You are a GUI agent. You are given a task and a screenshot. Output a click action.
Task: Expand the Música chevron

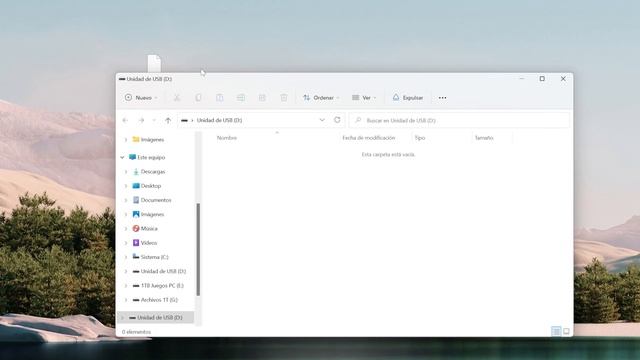click(126, 229)
